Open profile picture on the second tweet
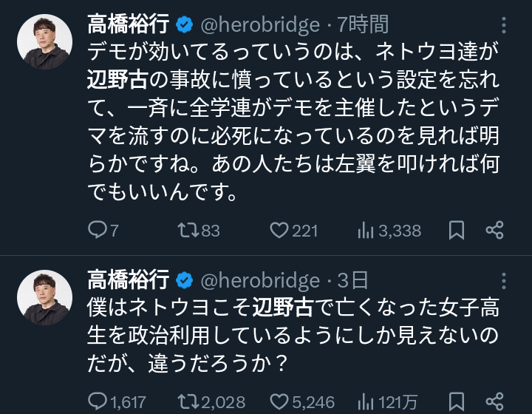Screen dimensions: 532x414 (x=44, y=297)
